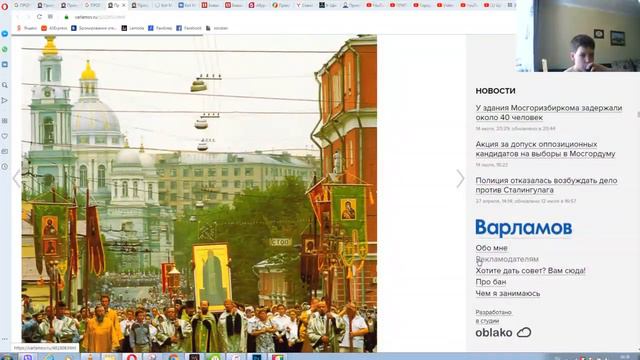The image size is (640, 360).
Task: Open the AliExpress bookmark
Action: click(x=54, y=28)
